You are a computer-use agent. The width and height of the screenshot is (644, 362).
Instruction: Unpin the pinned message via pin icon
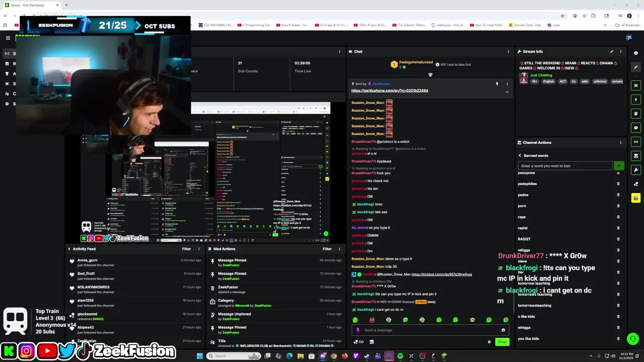(497, 84)
